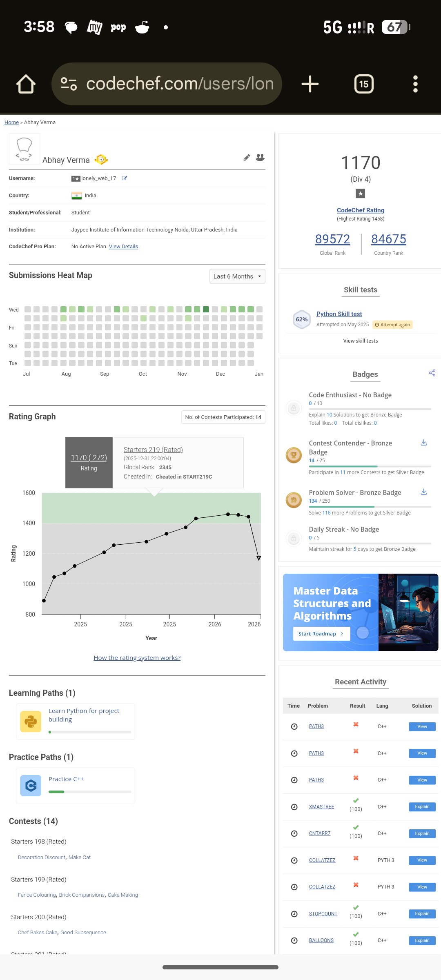Click the locked Daily Streak badge icon
Image resolution: width=441 pixels, height=980 pixels.
point(294,539)
